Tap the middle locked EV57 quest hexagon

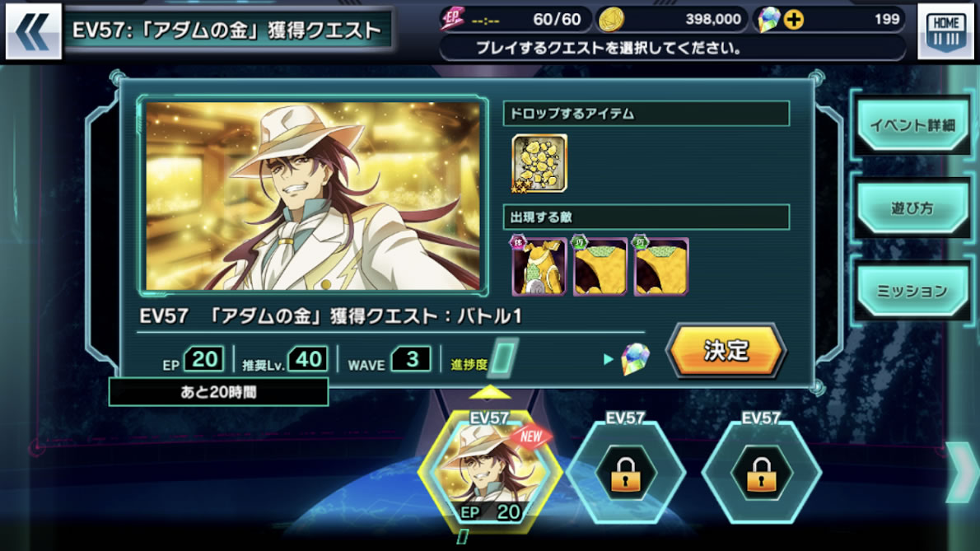click(x=626, y=473)
